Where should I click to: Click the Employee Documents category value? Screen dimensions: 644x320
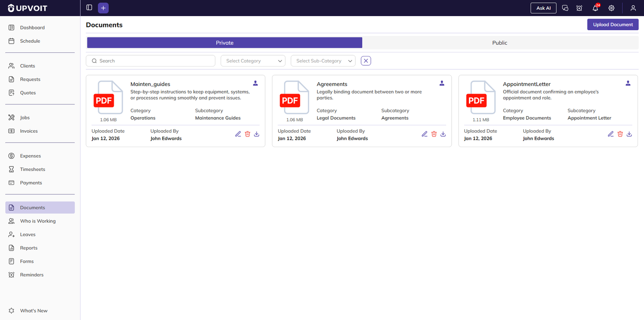coord(527,118)
